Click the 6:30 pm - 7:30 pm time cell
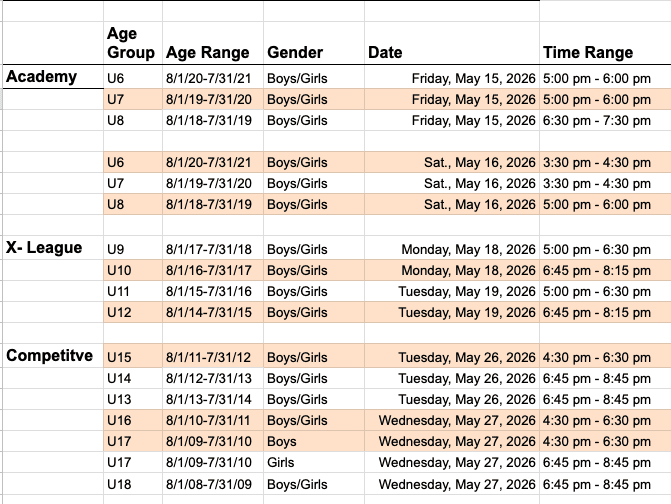671x504 pixels. pyautogui.click(x=597, y=120)
